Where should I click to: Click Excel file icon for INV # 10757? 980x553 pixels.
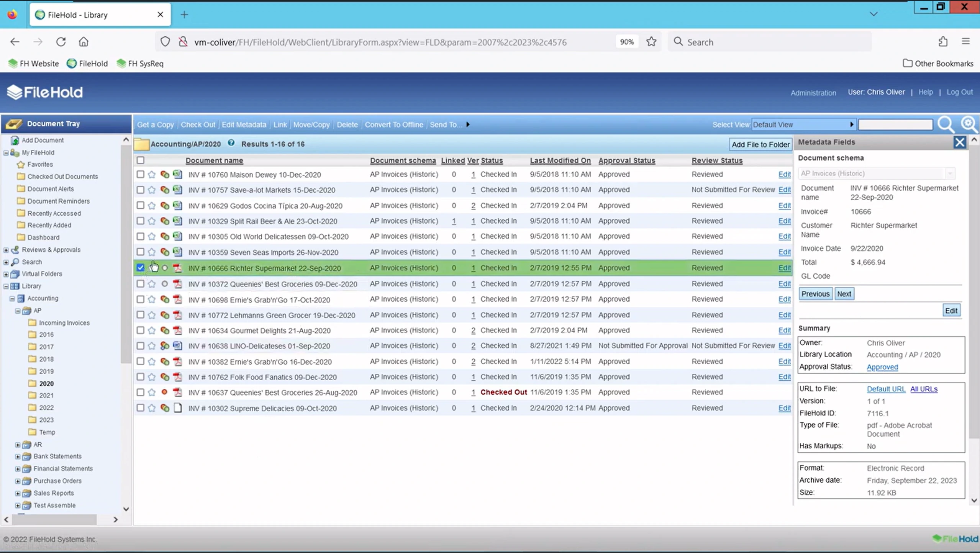pos(177,190)
